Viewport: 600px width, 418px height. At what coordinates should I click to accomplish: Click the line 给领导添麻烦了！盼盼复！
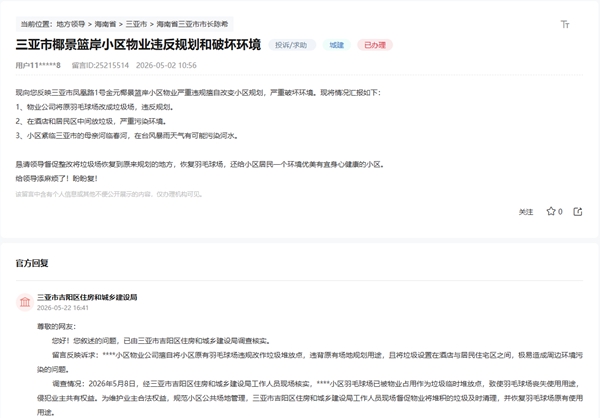point(57,178)
